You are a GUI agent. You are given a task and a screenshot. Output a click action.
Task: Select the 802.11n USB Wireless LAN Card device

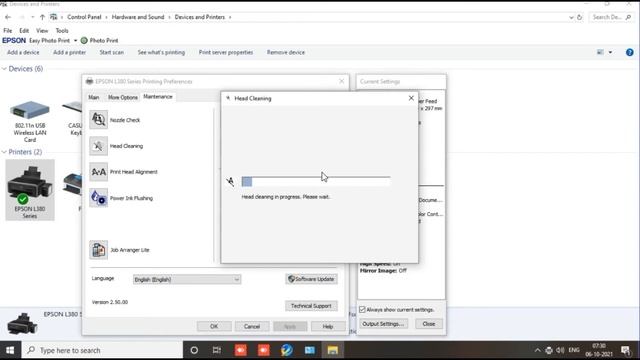coord(30,120)
